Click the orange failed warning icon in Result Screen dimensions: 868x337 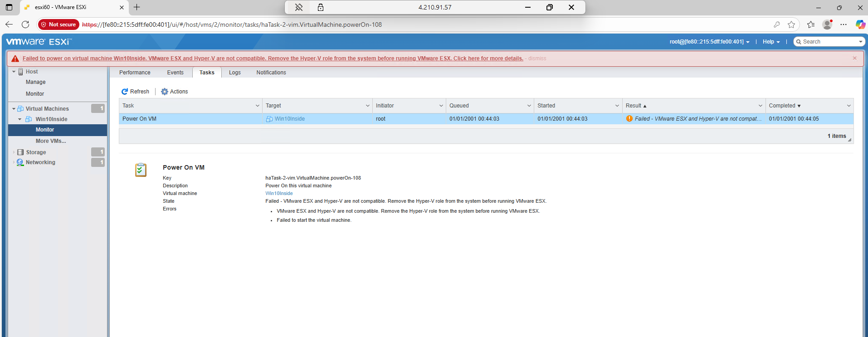pos(629,119)
